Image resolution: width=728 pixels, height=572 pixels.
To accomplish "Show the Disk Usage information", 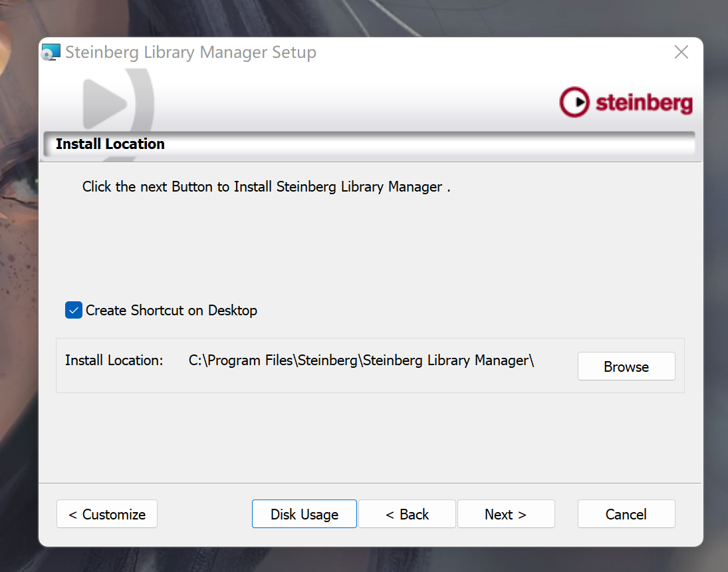I will [x=304, y=514].
